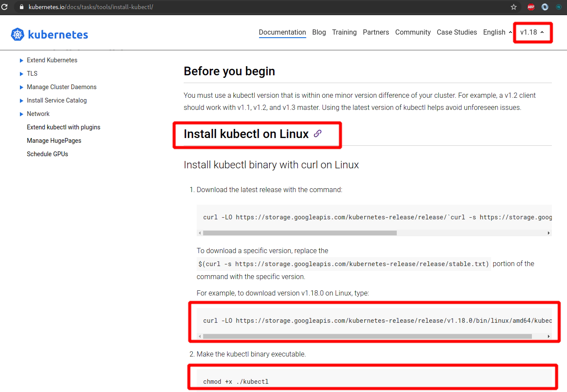Viewport: 567px width, 392px height.
Task: Click text 'Download the latest release with the command:'
Action: [x=269, y=190]
